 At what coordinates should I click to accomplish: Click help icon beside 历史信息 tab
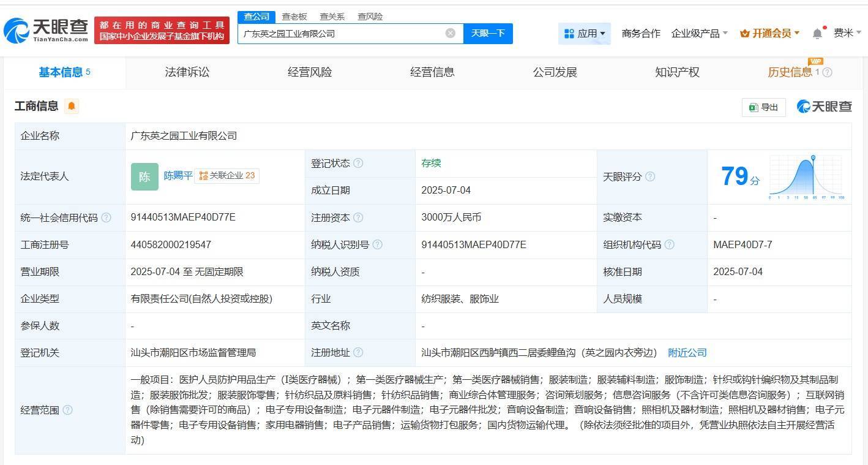point(827,72)
